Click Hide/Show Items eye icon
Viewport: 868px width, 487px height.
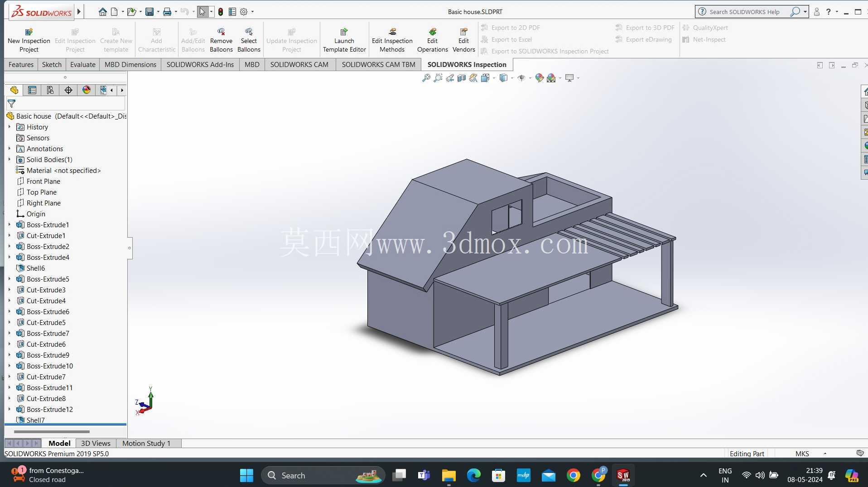tap(521, 78)
